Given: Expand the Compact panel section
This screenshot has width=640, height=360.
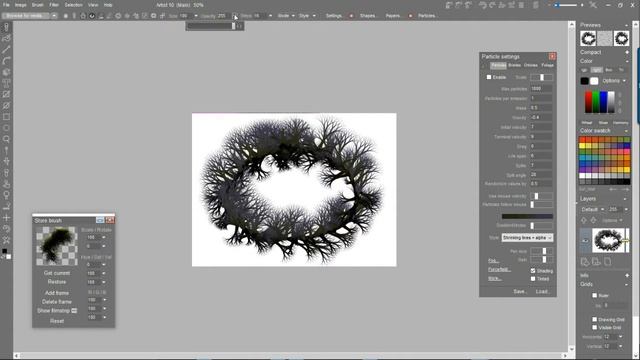Looking at the screenshot, I should (x=627, y=52).
